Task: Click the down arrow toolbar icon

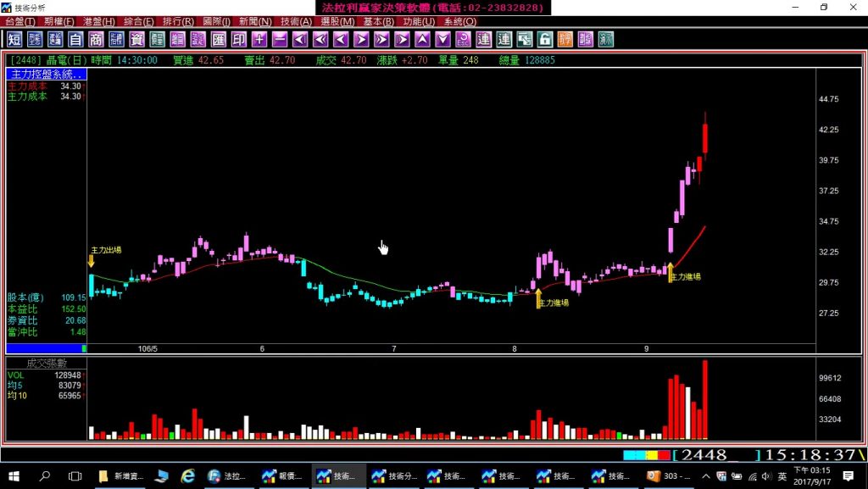Action: 442,39
